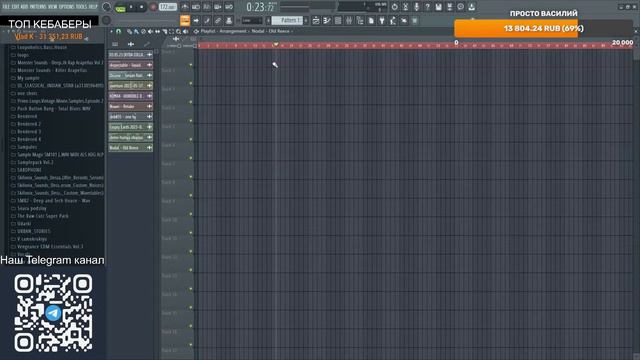
Task: Toggle overdub/blend recording icon
Action: click(218, 7)
